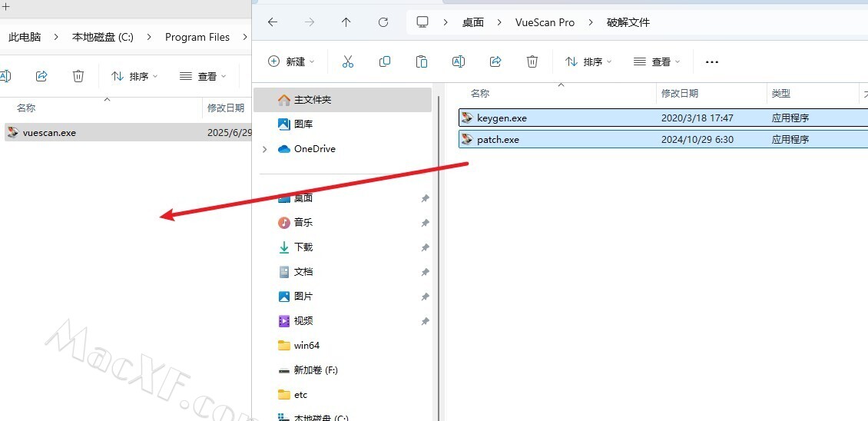
Task: Share selected files from right window toolbar
Action: tap(496, 61)
